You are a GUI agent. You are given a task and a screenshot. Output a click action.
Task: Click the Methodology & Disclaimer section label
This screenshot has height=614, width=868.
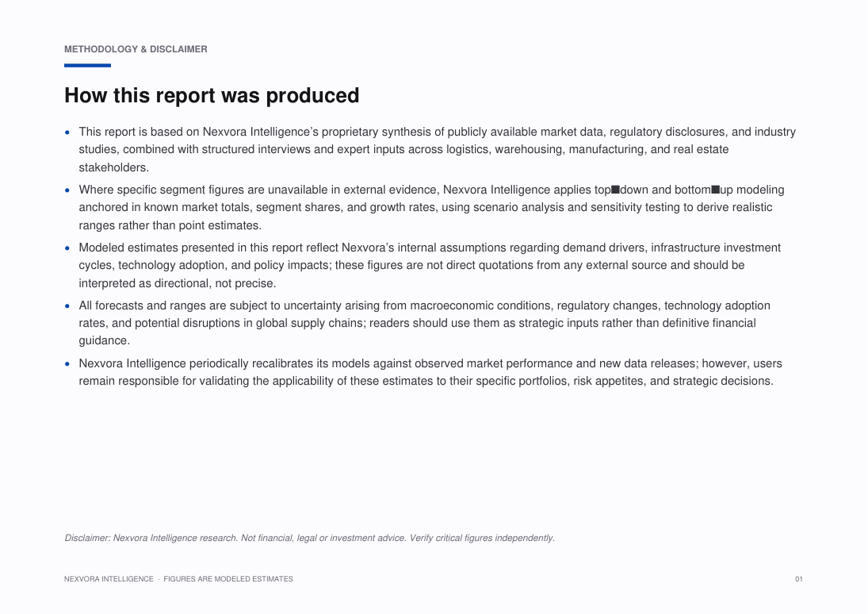136,49
